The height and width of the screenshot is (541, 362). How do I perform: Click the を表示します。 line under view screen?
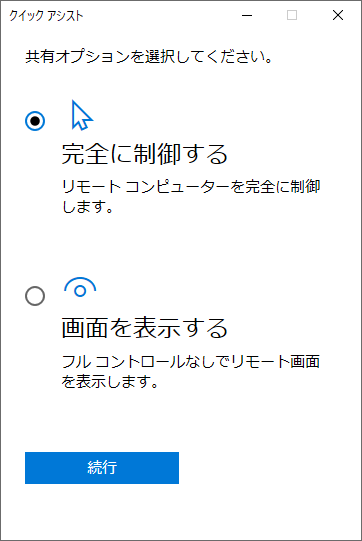[110, 382]
